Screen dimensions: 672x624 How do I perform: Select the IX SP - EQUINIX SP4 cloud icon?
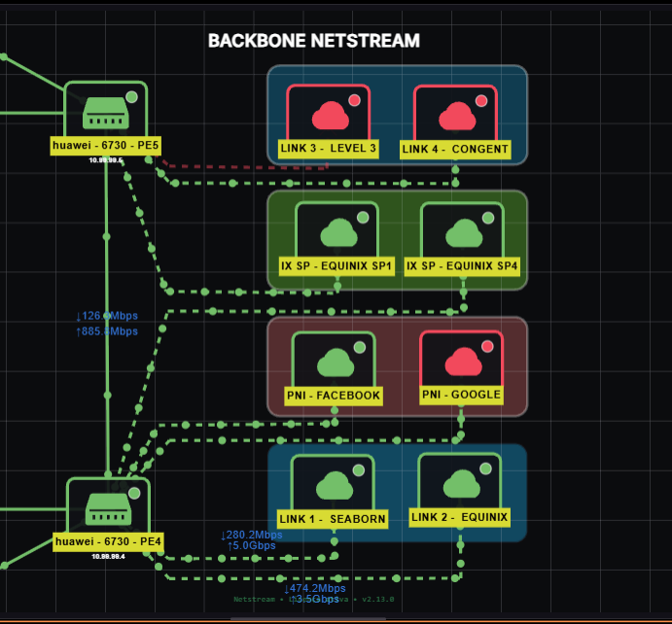[464, 233]
